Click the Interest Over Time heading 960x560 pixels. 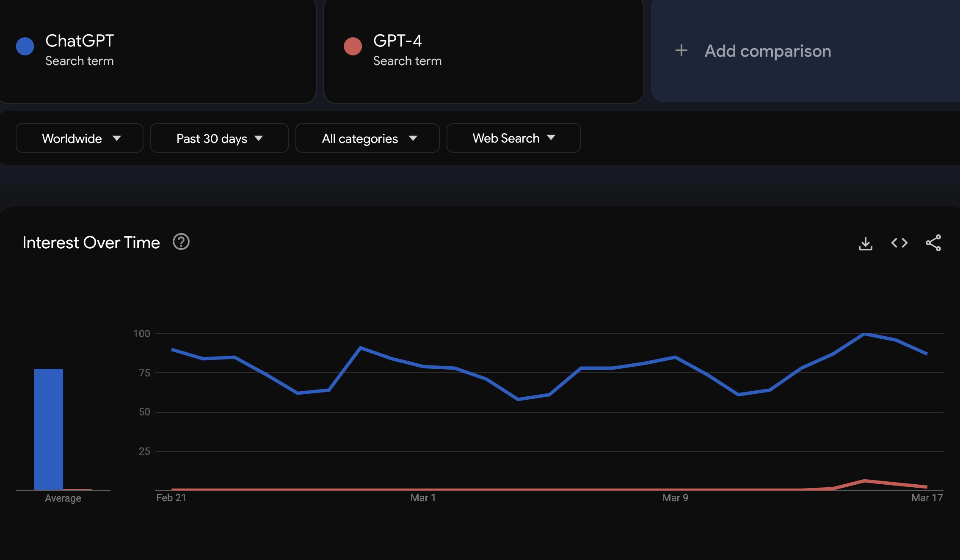[91, 243]
